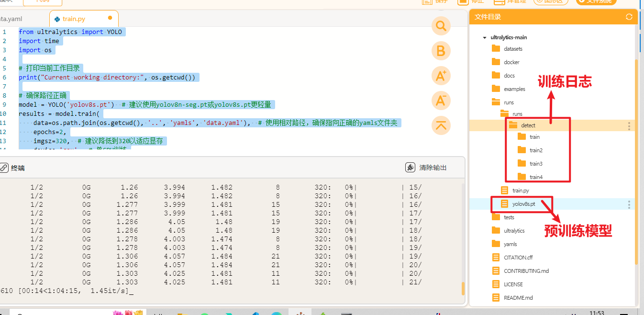The image size is (644, 315).
Task: Click the tests folder icon
Action: pos(496,217)
